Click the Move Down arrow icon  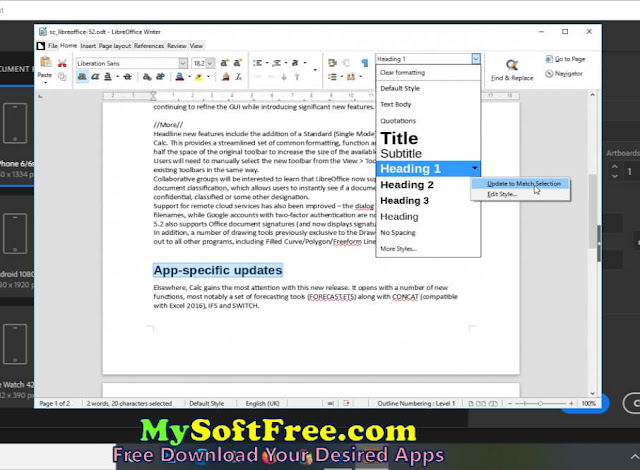click(x=284, y=77)
